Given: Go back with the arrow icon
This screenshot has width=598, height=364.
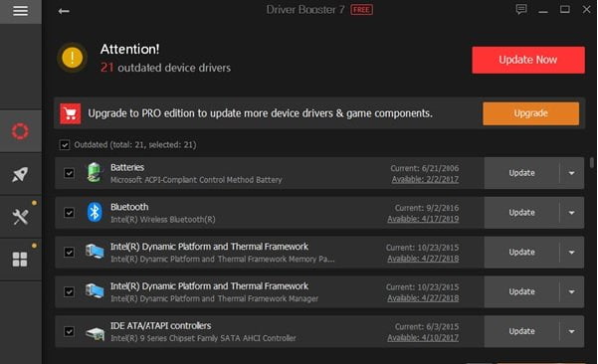Looking at the screenshot, I should 64,11.
